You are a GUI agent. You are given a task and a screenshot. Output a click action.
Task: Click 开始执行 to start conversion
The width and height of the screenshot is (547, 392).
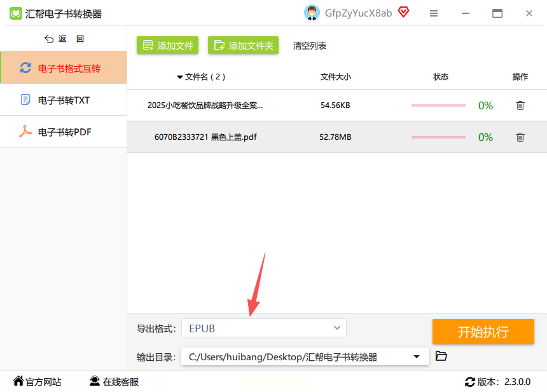(x=483, y=332)
